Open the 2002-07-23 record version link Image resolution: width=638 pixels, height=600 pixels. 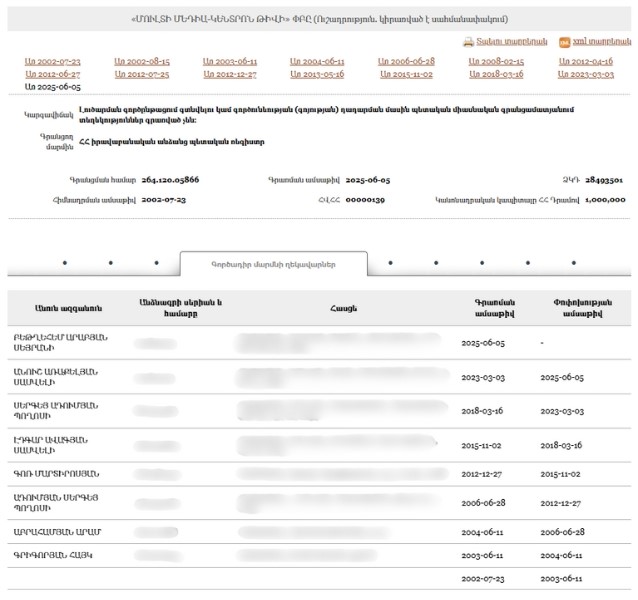52,61
